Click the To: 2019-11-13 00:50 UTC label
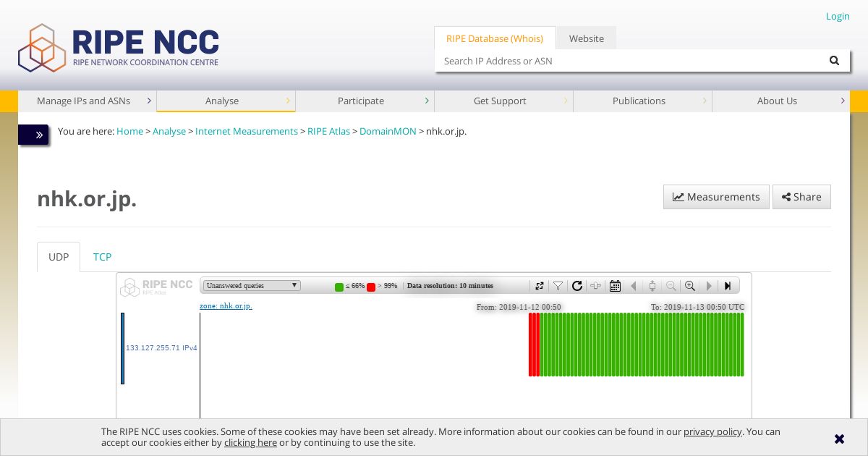Viewport: 868px width, 456px height. pyautogui.click(x=697, y=307)
